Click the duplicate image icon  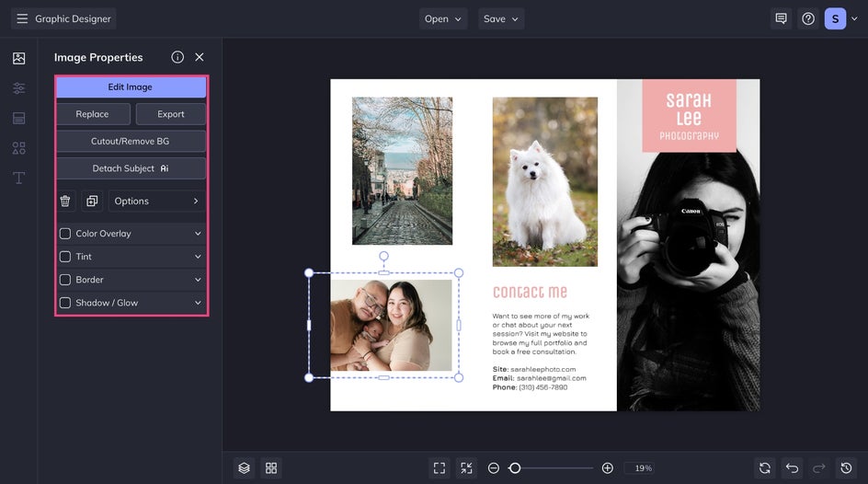[92, 201]
